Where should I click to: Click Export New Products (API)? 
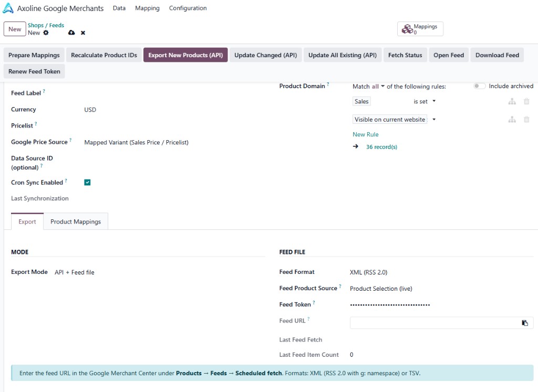coord(185,55)
